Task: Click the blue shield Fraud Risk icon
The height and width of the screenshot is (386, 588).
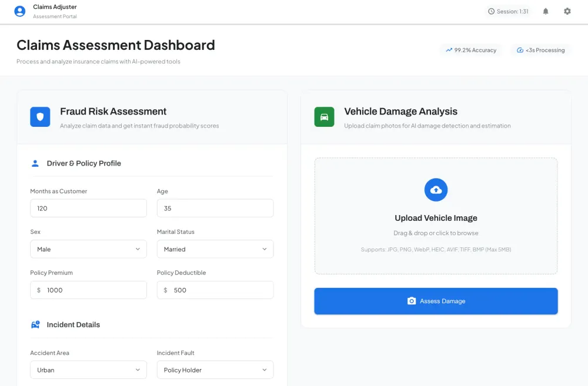Action: 40,117
